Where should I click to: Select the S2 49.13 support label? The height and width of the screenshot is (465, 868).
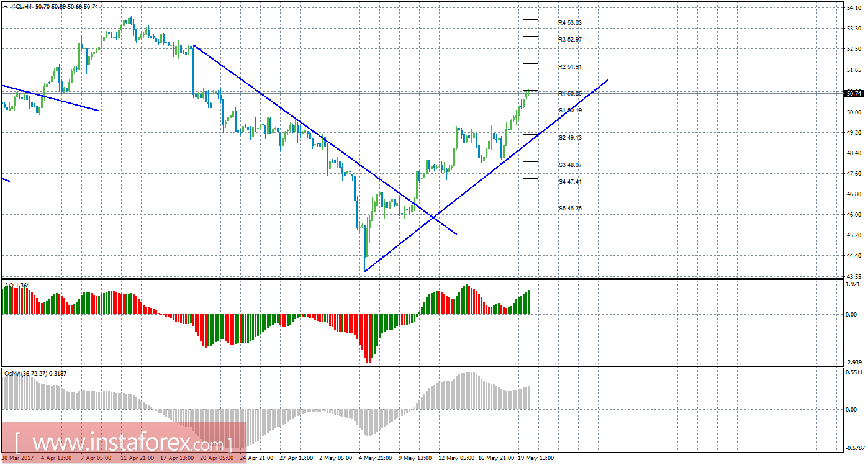569,138
